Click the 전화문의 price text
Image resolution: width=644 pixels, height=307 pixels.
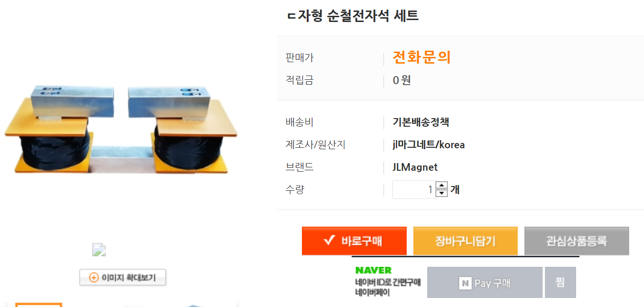coord(422,57)
